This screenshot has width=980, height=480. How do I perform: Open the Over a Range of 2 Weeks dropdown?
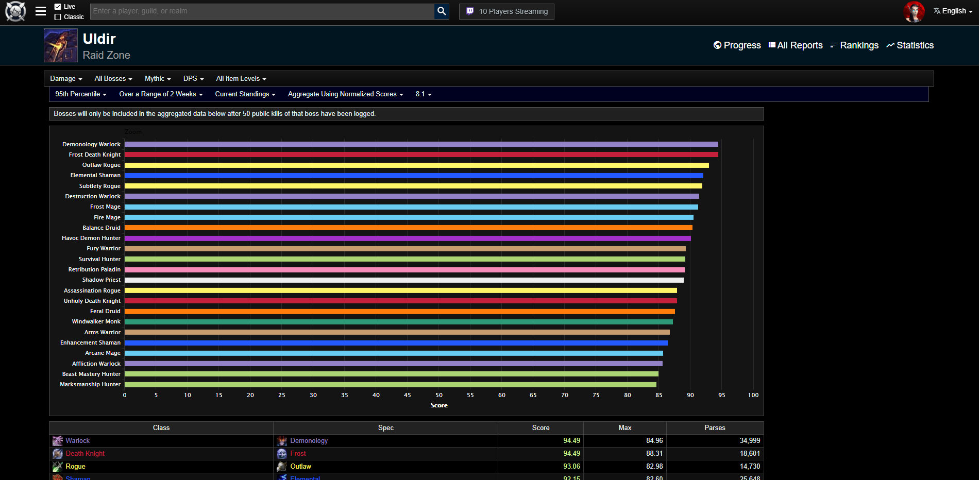pos(161,94)
